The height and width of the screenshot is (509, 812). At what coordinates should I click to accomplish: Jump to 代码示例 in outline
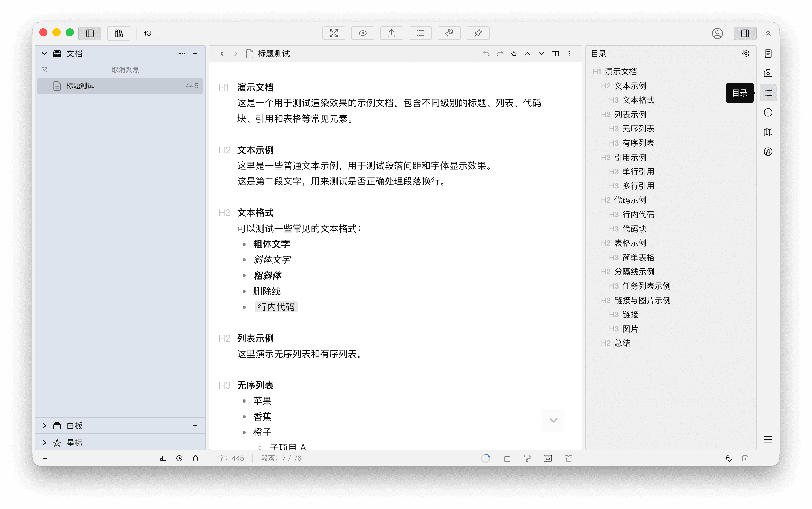[x=630, y=200]
